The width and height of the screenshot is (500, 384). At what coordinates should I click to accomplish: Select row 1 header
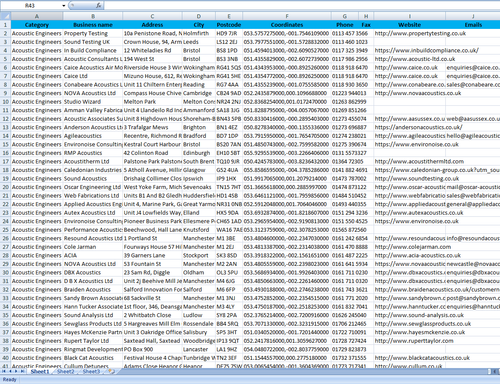click(x=5, y=25)
